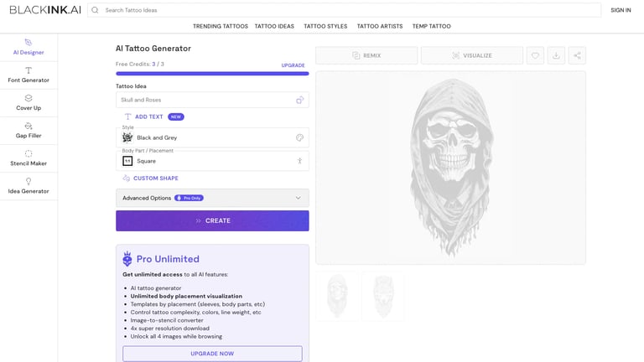Click the palette icon in Style field
Image resolution: width=644 pixels, height=362 pixels.
(x=300, y=137)
